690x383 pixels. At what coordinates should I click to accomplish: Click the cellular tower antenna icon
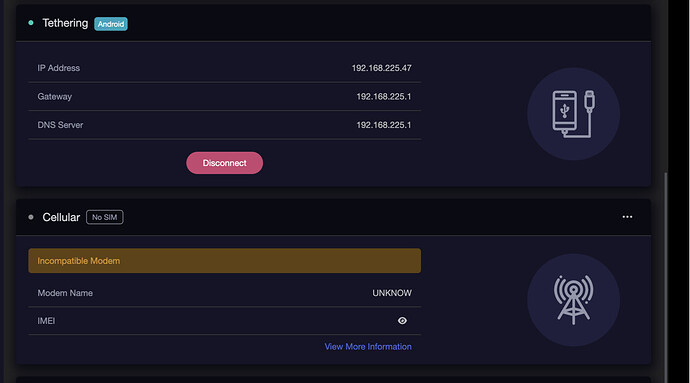[573, 300]
